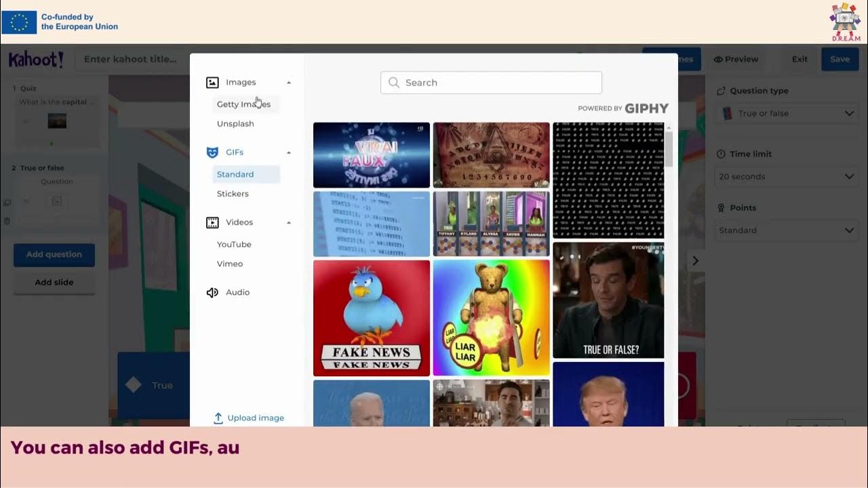The image size is (868, 488).
Task: Click Upload image link
Action: tap(249, 418)
